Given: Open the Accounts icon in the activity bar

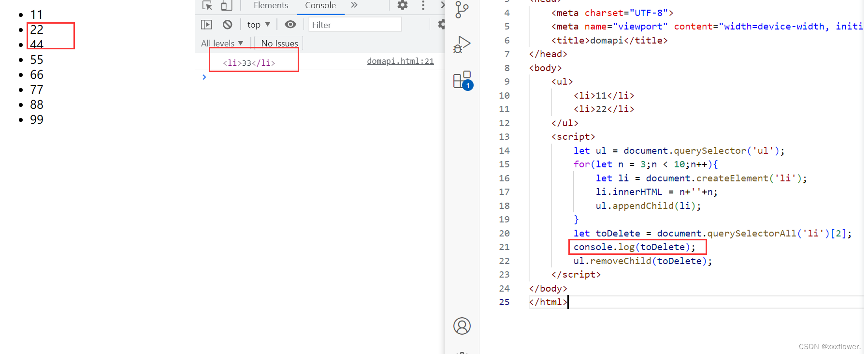Looking at the screenshot, I should click(x=462, y=326).
